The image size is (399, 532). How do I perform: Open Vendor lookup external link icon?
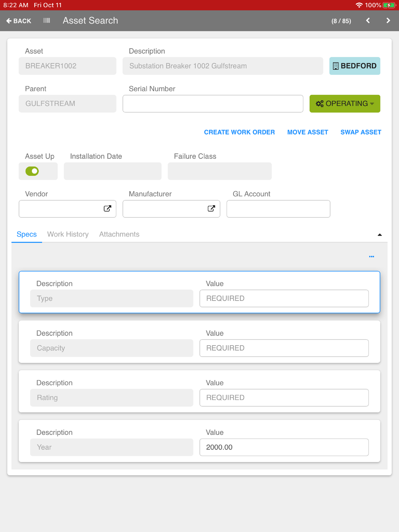pos(107,209)
